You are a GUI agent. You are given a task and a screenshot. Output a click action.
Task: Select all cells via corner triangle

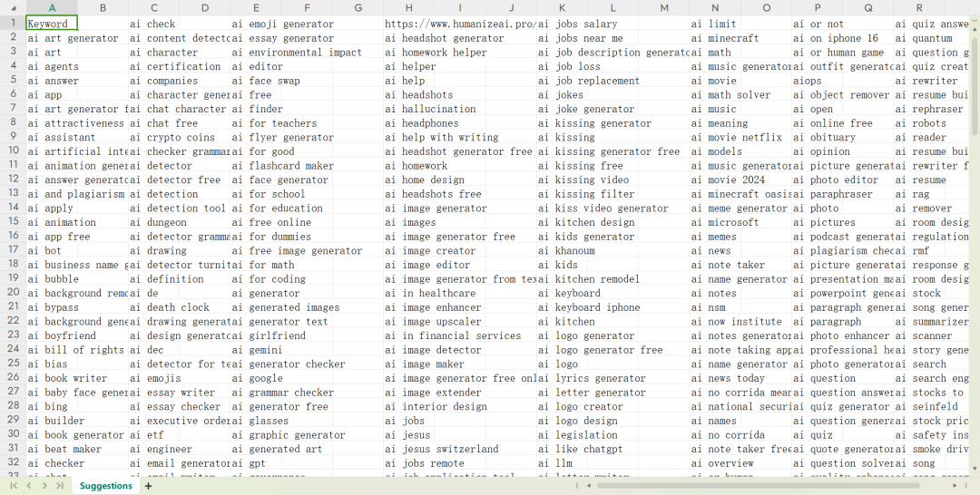pos(13,8)
